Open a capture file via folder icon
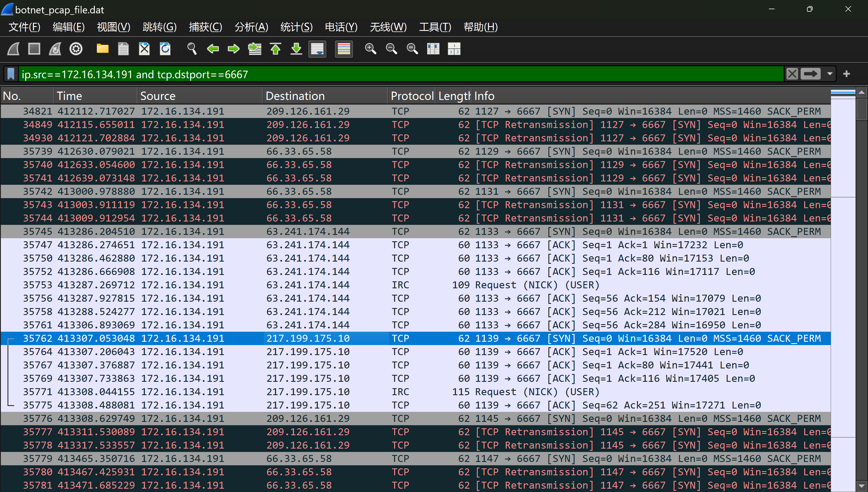The image size is (868, 492). (x=102, y=49)
